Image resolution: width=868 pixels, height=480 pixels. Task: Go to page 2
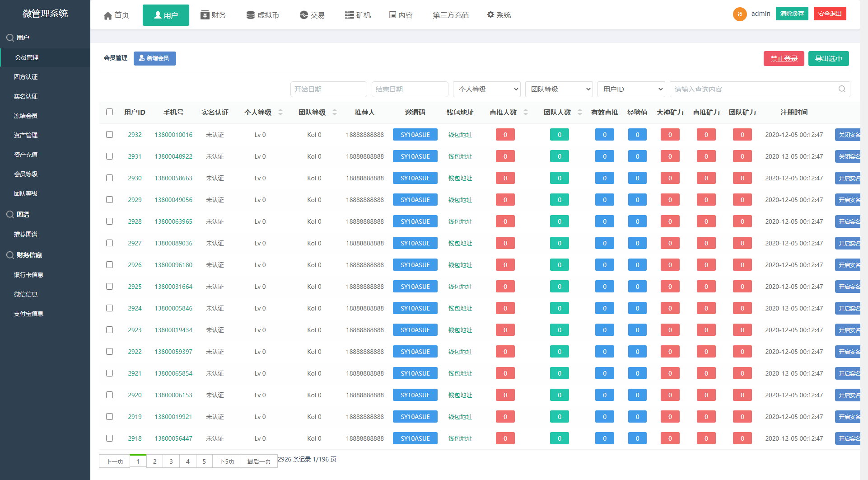point(154,461)
